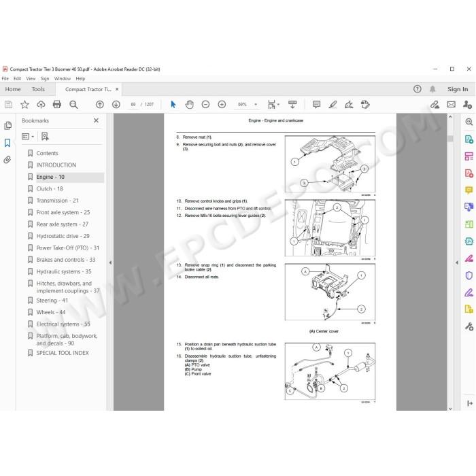Add a comment sticky note
Viewport: 476px width, 476px height.
(316, 105)
